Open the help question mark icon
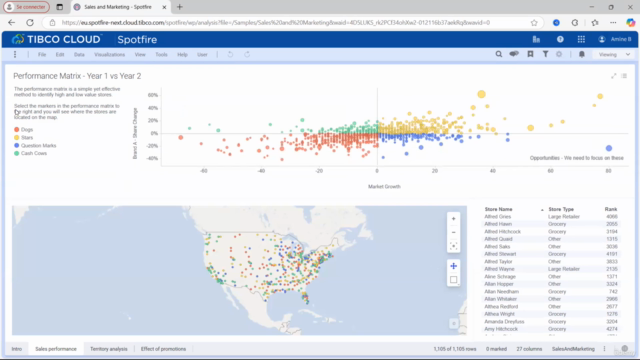The height and width of the screenshot is (360, 640). tap(560, 39)
